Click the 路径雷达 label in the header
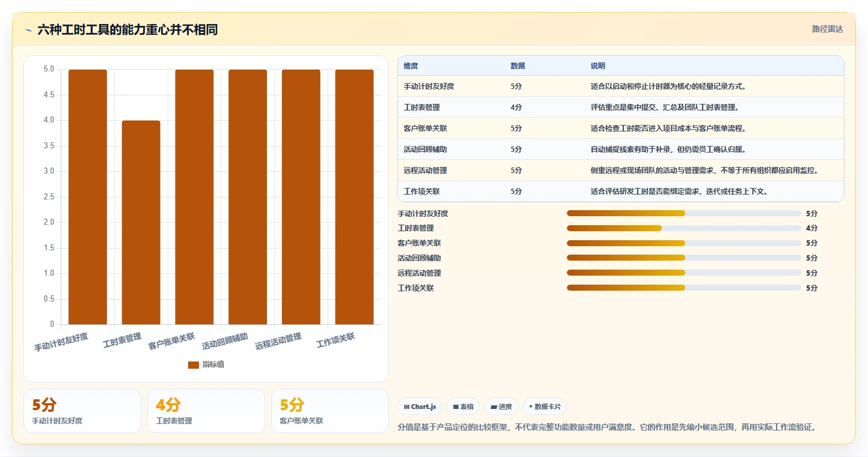The image size is (868, 457). (828, 29)
